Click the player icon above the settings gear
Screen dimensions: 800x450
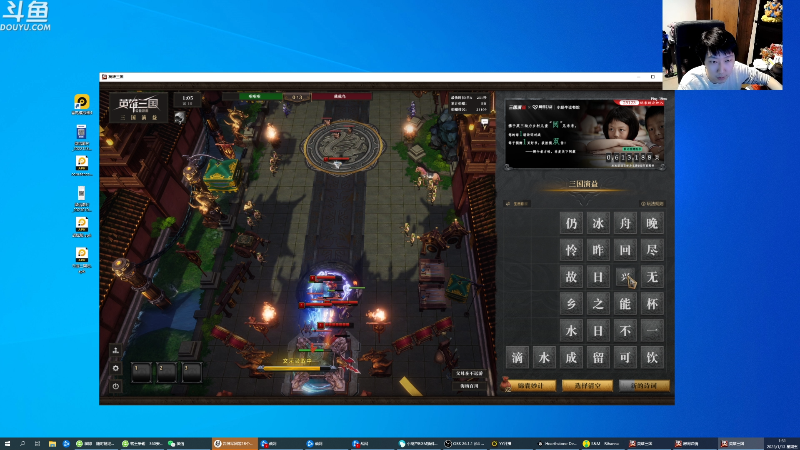116,350
